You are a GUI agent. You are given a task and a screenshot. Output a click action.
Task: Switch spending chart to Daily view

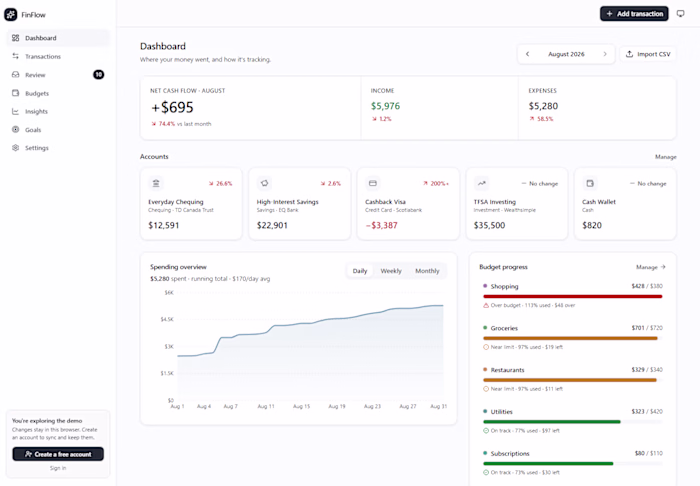(360, 271)
